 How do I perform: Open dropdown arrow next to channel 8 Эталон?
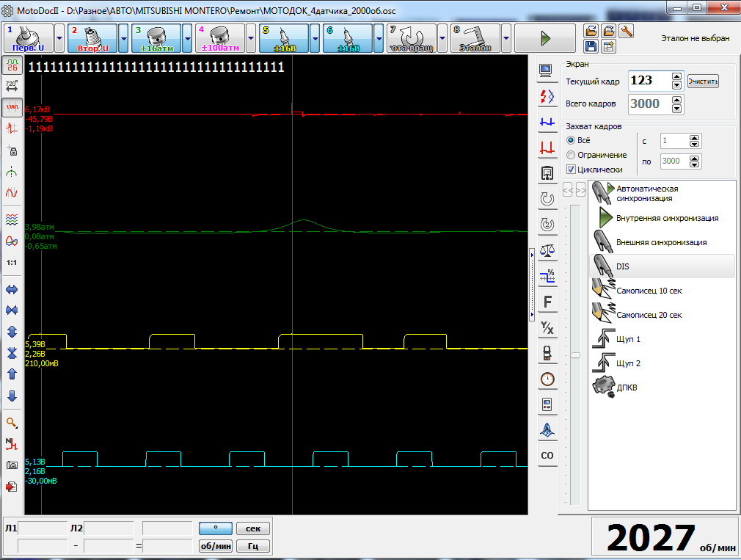(506, 38)
